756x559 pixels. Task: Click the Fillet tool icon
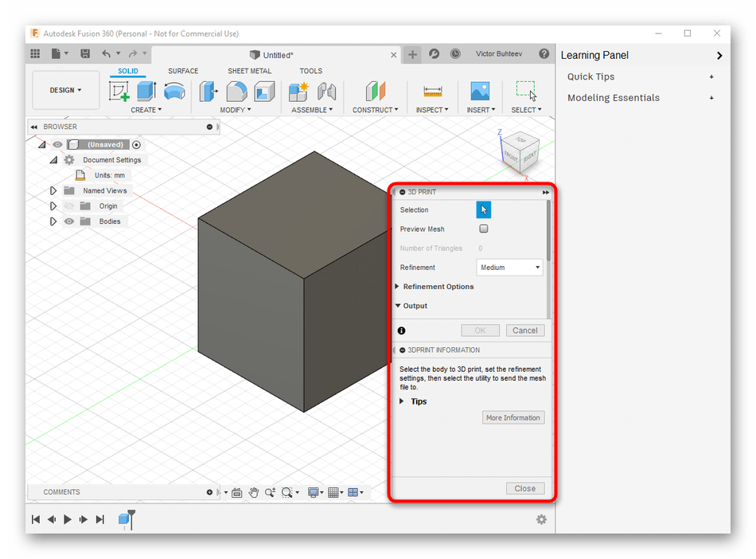(236, 91)
